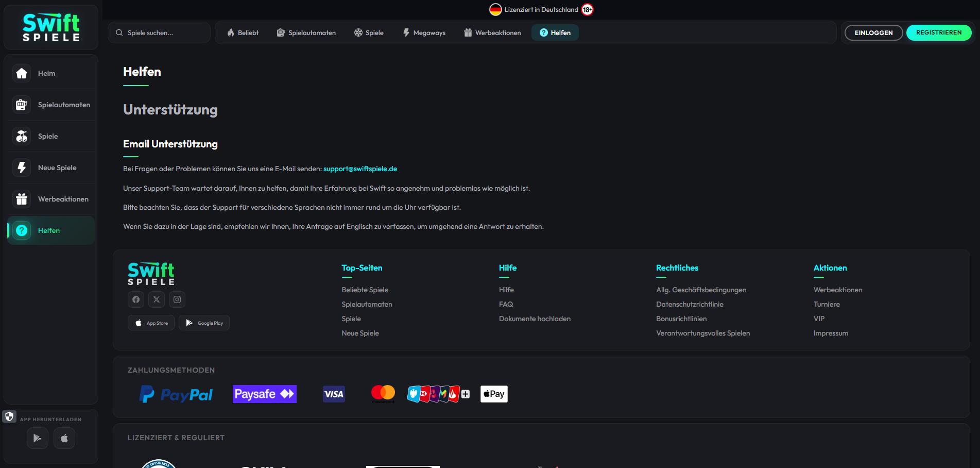
Task: Open Datenschutzrichtlinie footer link
Action: coord(690,304)
